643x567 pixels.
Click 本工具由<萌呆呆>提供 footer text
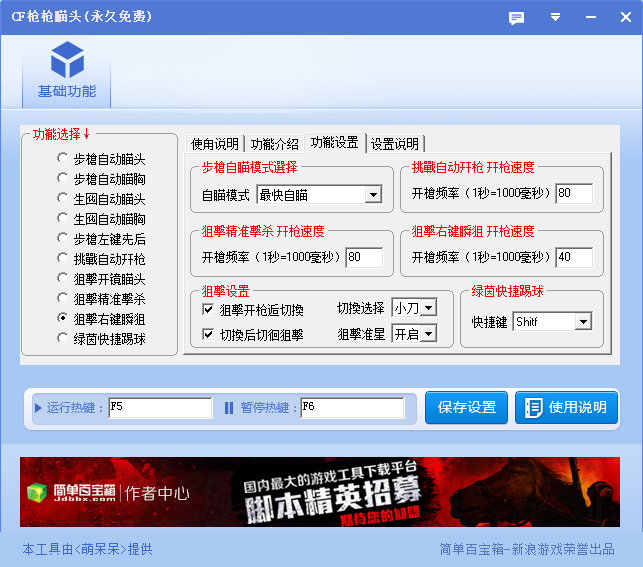coord(87,549)
